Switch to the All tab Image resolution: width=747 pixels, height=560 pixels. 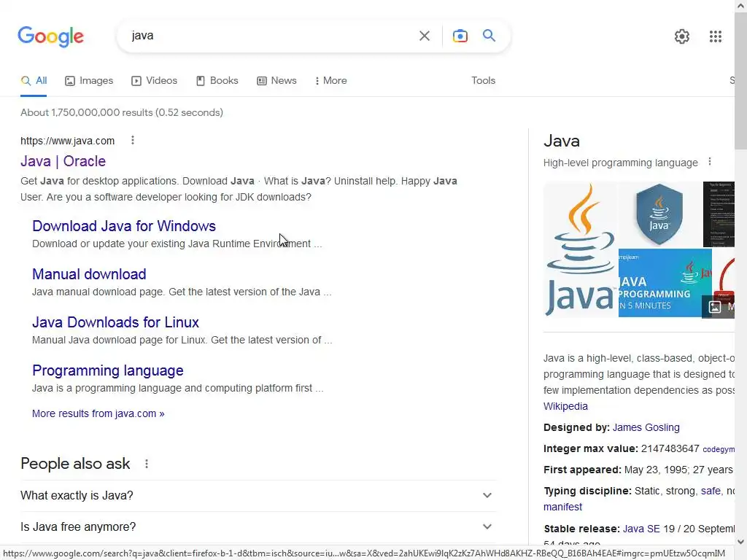point(34,80)
